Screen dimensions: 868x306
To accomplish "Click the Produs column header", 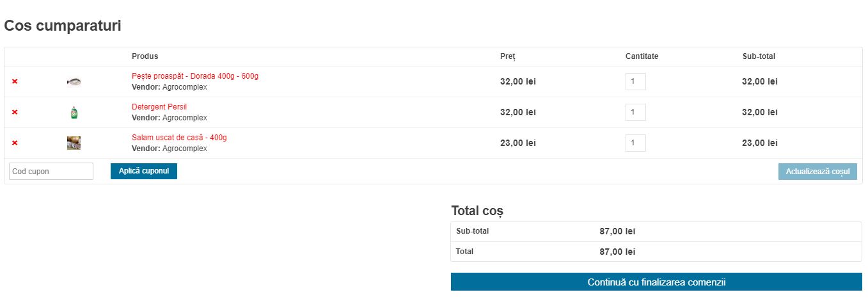I will pyautogui.click(x=145, y=56).
